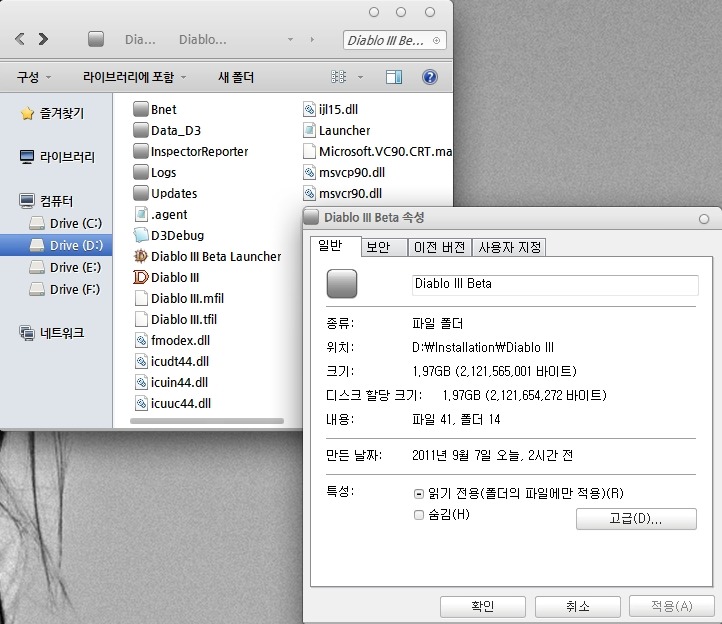Select the msvcp90.dll file

pyautogui.click(x=344, y=172)
